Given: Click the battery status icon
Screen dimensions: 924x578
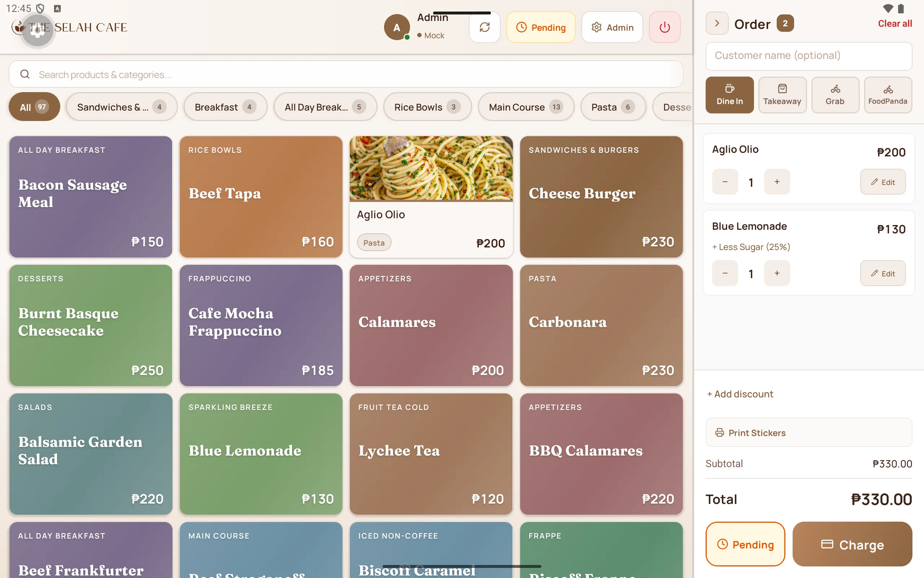Looking at the screenshot, I should pos(901,8).
